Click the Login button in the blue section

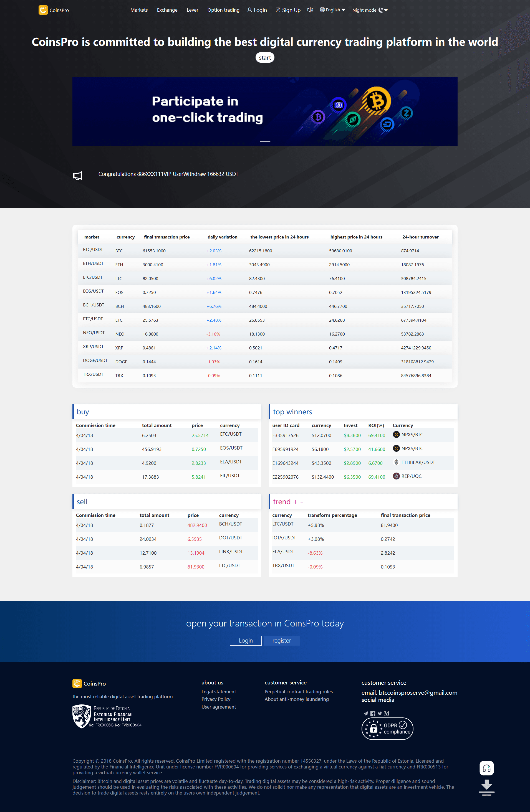pyautogui.click(x=246, y=640)
